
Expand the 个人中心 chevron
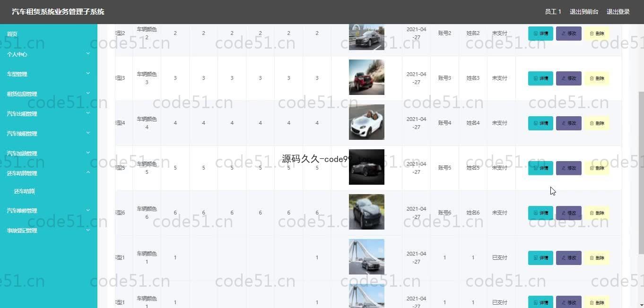[x=88, y=54]
